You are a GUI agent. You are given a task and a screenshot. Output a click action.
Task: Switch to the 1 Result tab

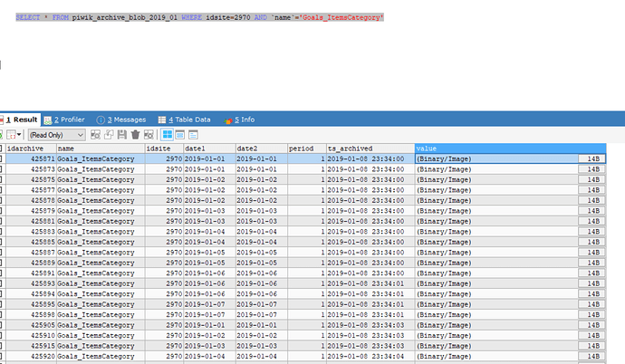(21, 120)
